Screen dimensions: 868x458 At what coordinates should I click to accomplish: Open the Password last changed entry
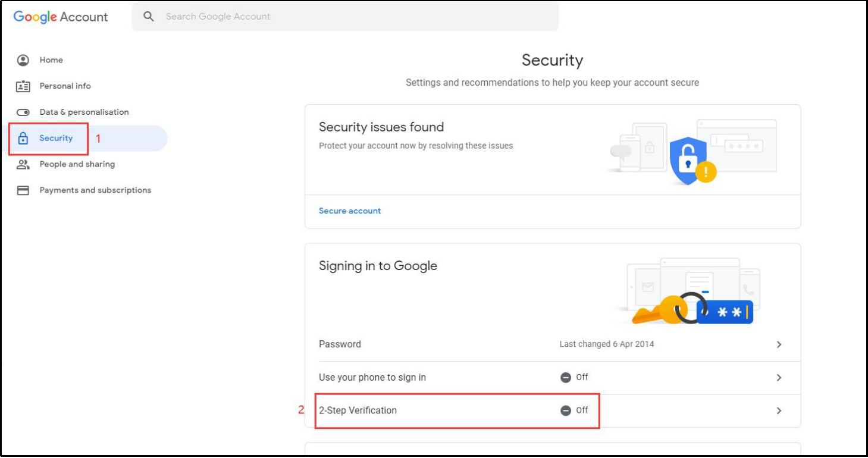pyautogui.click(x=606, y=344)
